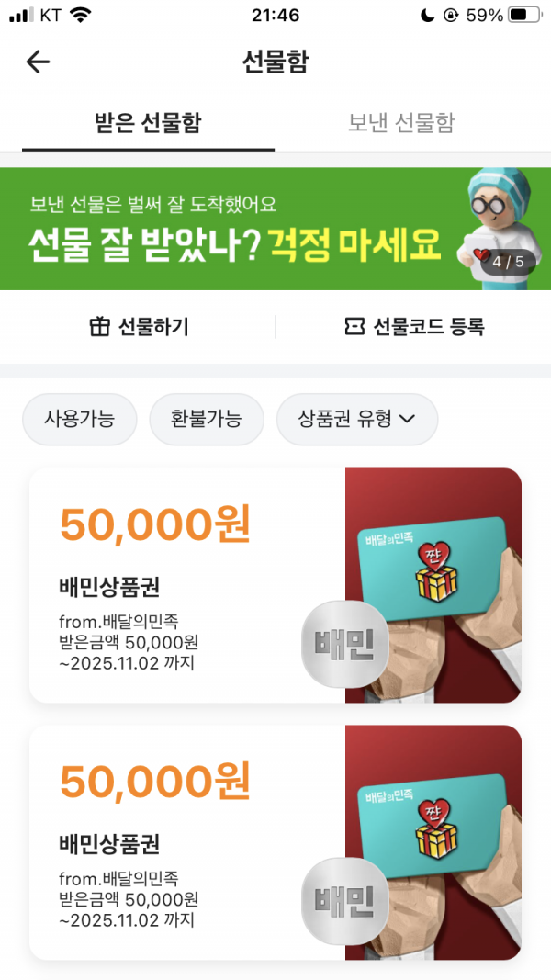
Task: Switch to the 받은 선물함 tab
Action: [x=148, y=122]
